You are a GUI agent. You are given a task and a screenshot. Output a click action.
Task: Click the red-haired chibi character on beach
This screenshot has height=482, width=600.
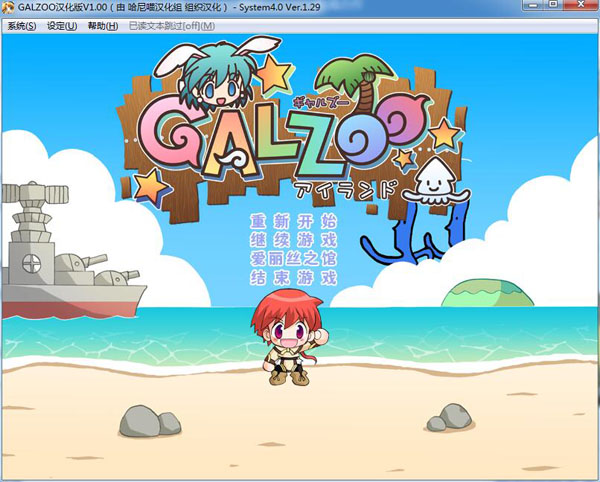pos(289,337)
